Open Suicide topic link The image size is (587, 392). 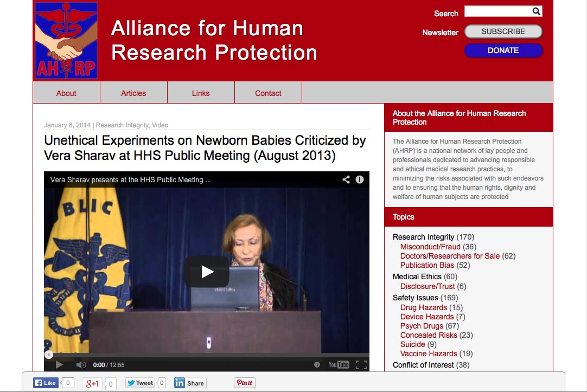click(412, 344)
